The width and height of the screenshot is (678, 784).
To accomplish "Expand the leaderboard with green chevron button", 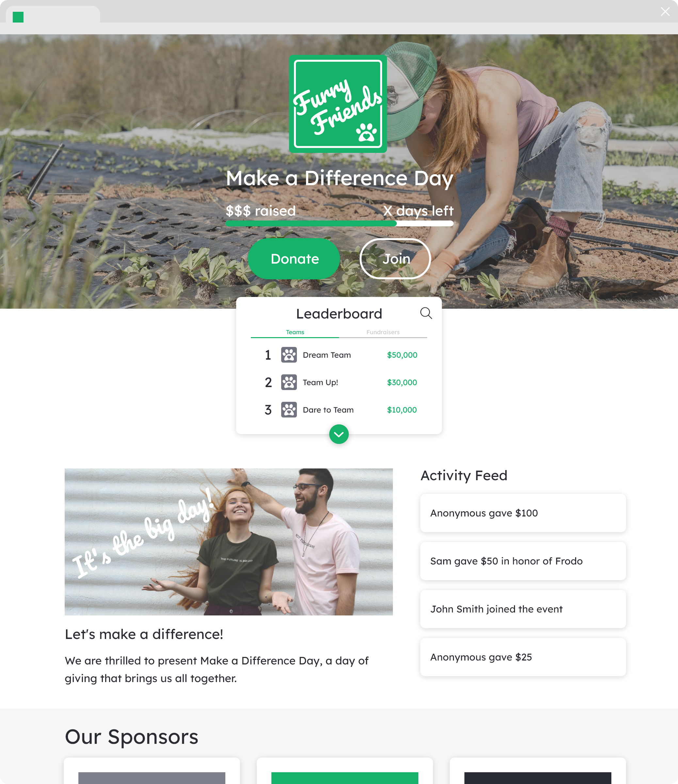I will click(x=339, y=434).
